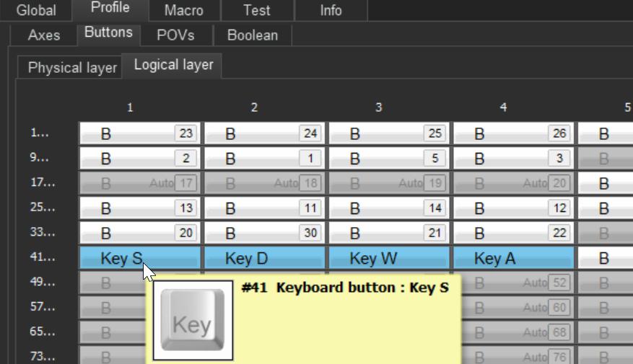Select the Info tab

(x=331, y=11)
